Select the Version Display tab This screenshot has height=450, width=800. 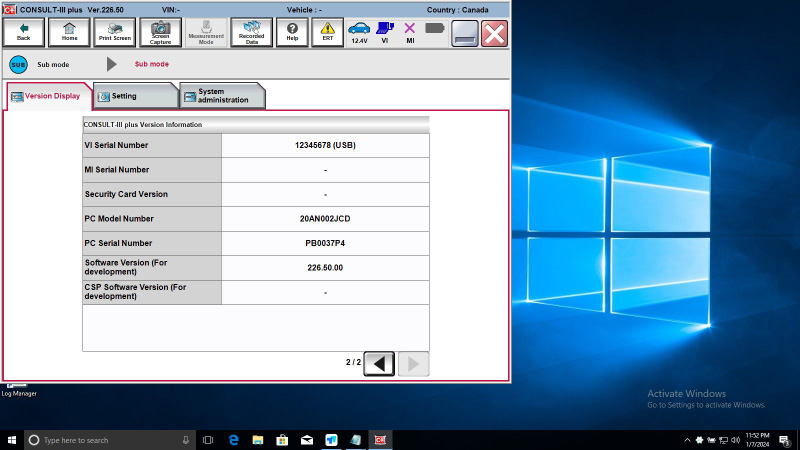[x=49, y=96]
